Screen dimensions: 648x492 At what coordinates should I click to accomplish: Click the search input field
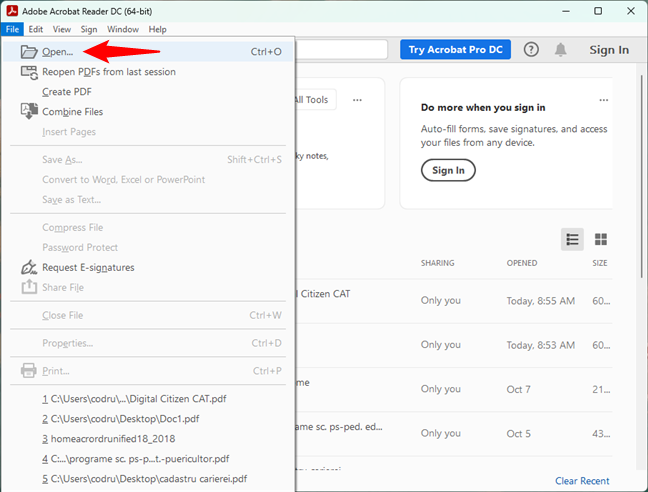pos(341,50)
